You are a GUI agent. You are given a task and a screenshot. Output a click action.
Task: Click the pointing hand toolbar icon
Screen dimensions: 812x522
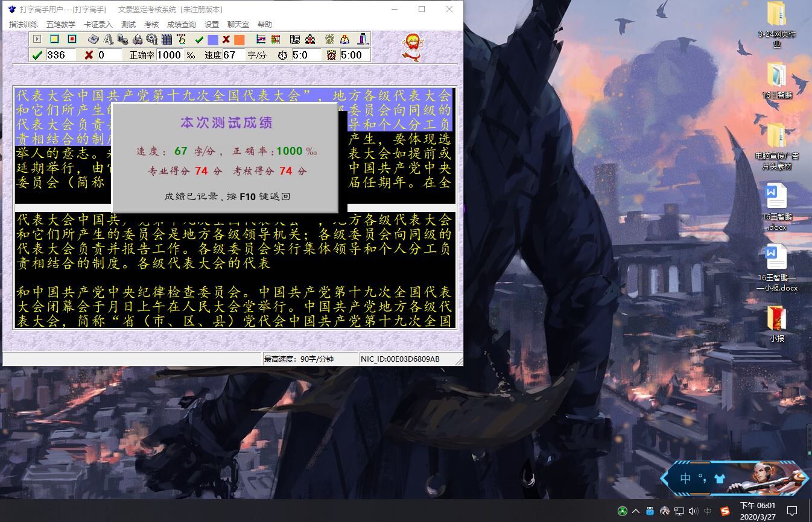tap(182, 39)
